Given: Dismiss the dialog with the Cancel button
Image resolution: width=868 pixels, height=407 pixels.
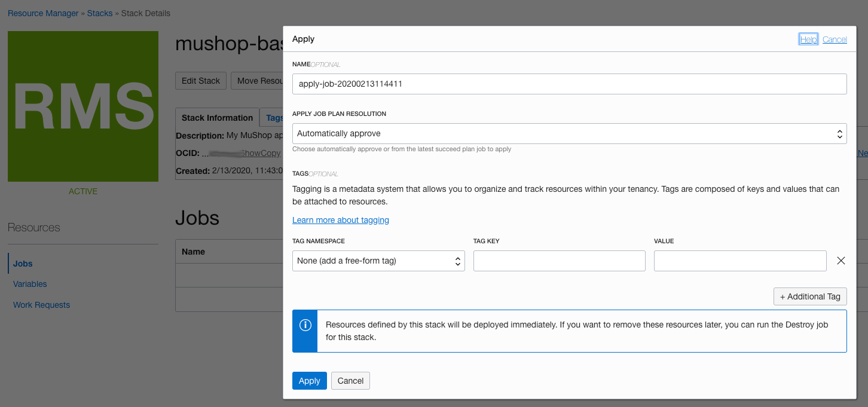Looking at the screenshot, I should (x=350, y=380).
